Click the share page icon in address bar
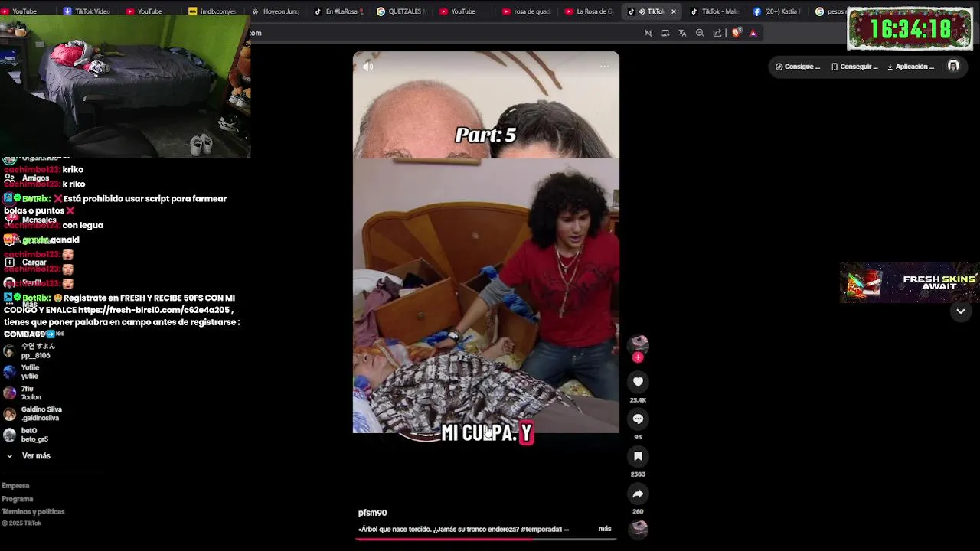The image size is (980, 551). (717, 33)
